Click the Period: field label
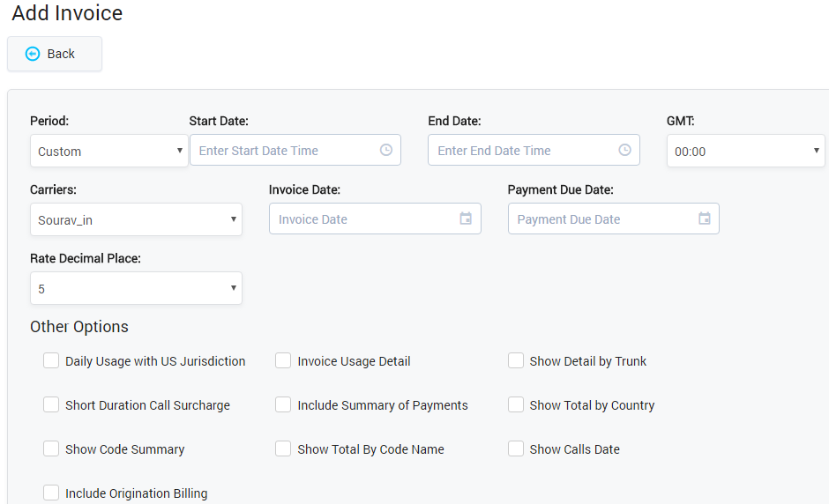Viewport: 829px width, 504px height. (49, 121)
